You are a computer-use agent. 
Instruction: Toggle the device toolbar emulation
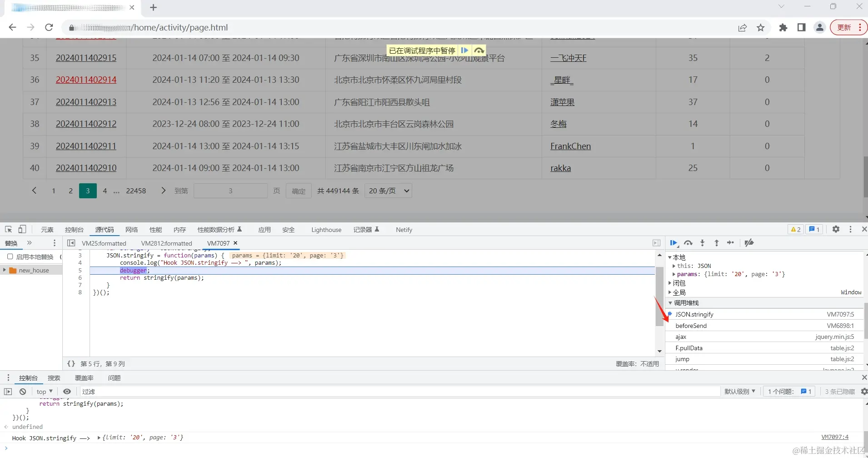click(x=22, y=229)
